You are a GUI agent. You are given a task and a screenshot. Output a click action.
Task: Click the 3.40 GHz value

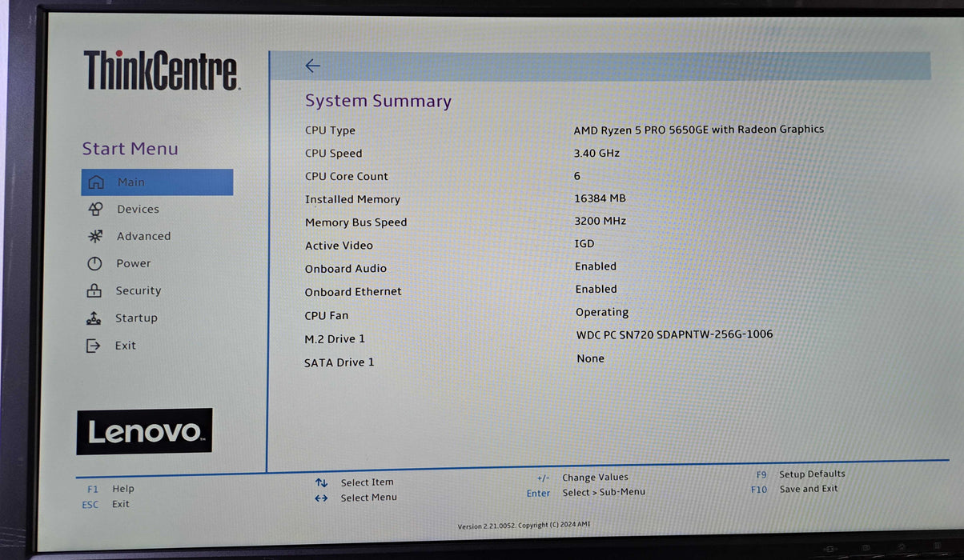coord(596,152)
